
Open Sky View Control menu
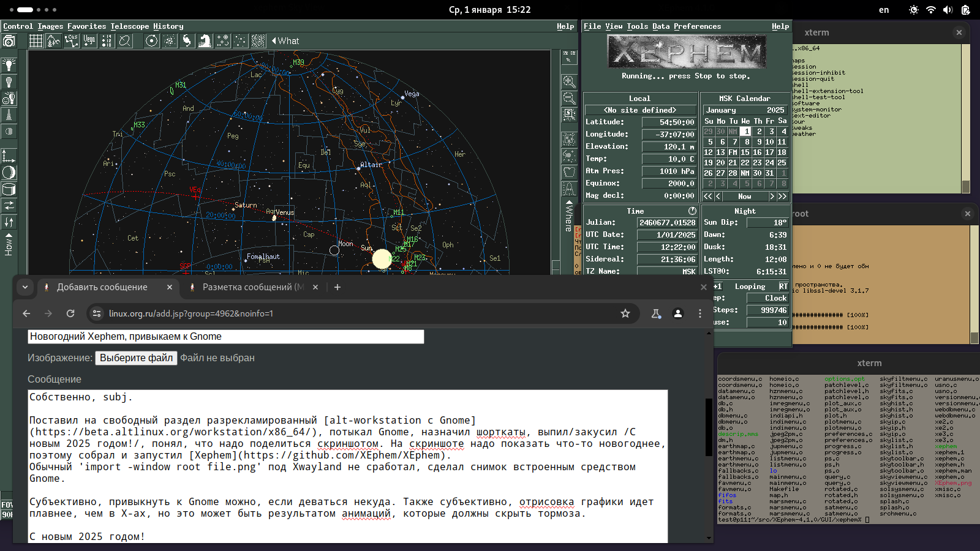pyautogui.click(x=18, y=26)
